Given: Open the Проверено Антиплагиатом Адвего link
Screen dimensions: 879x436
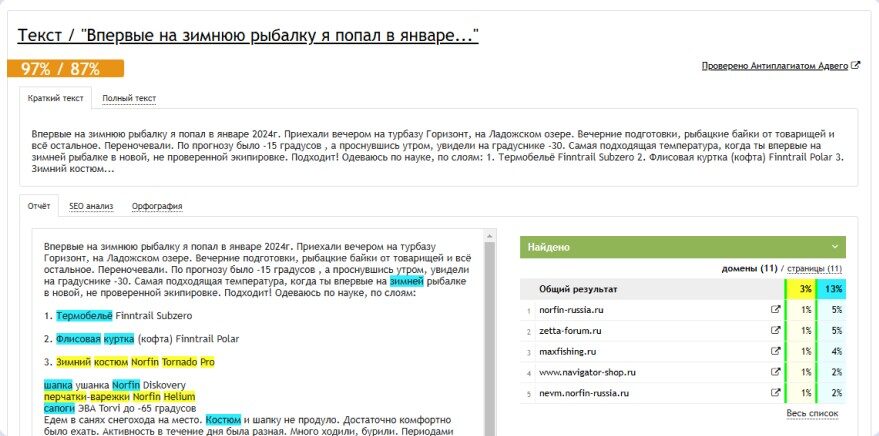Looking at the screenshot, I should coord(775,66).
